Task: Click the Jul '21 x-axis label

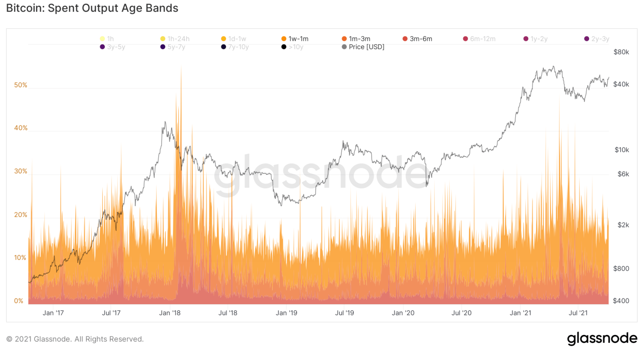Action: click(x=578, y=313)
